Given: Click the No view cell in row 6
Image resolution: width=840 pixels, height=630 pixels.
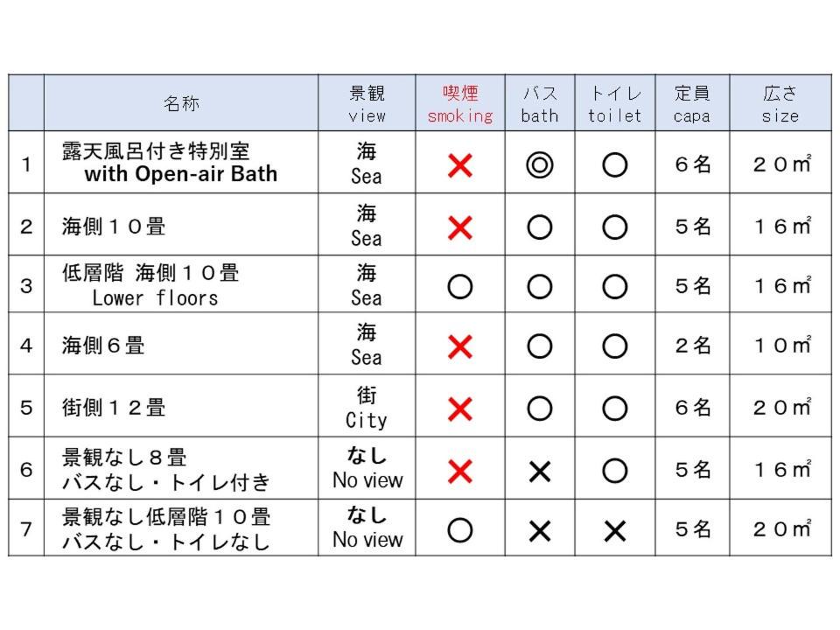Looking at the screenshot, I should [367, 469].
